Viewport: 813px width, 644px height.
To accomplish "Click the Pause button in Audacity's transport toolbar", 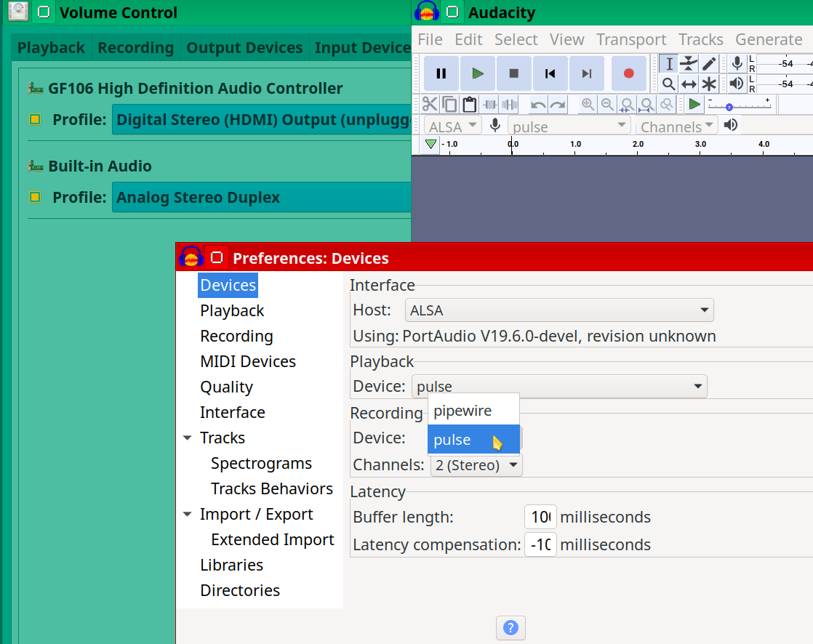I will pos(441,73).
